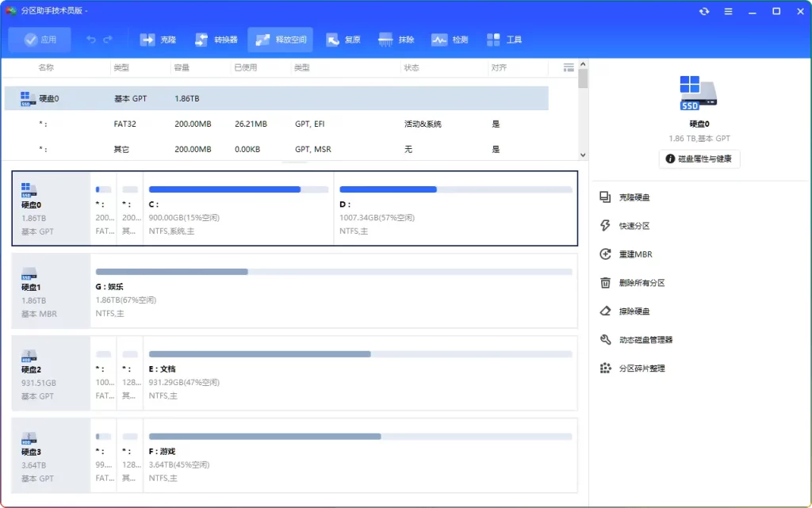Click C: partition usage bar

coord(238,189)
